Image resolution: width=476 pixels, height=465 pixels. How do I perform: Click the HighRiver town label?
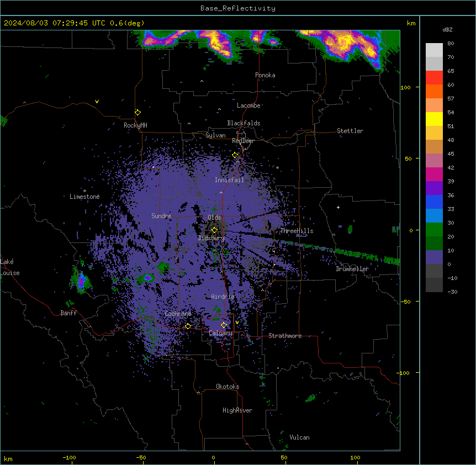tap(237, 410)
